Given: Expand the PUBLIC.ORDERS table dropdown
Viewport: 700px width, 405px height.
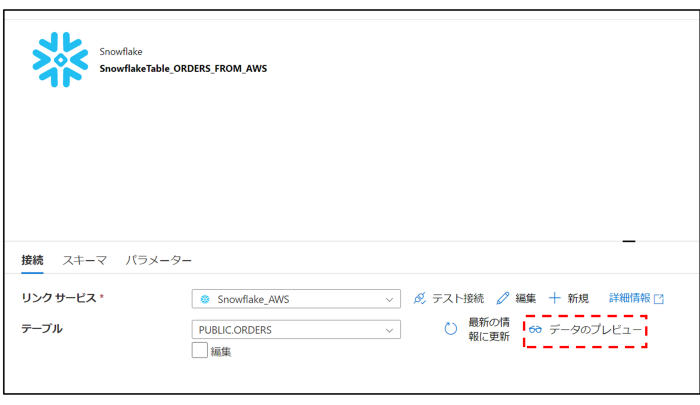Looking at the screenshot, I should (x=296, y=330).
